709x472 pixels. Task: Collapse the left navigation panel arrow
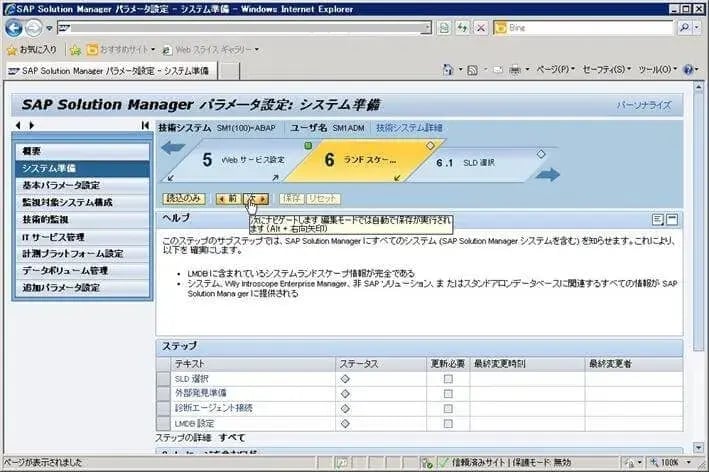click(146, 125)
